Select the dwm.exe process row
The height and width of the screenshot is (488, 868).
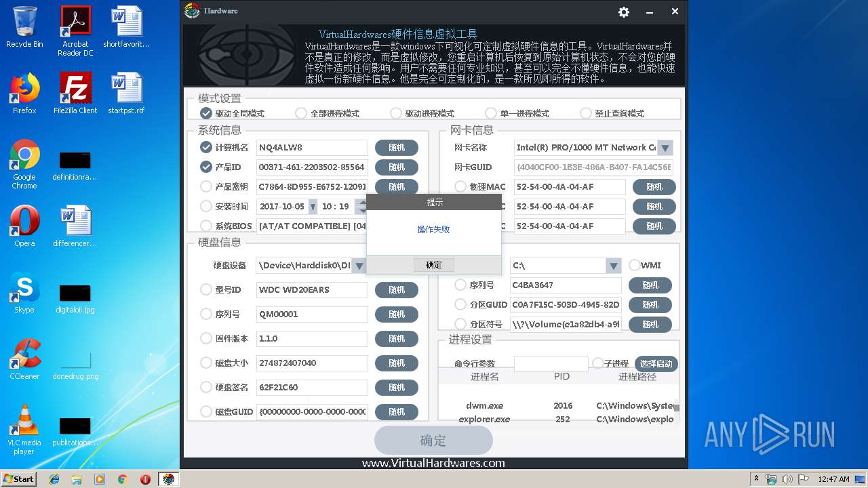[x=556, y=406]
